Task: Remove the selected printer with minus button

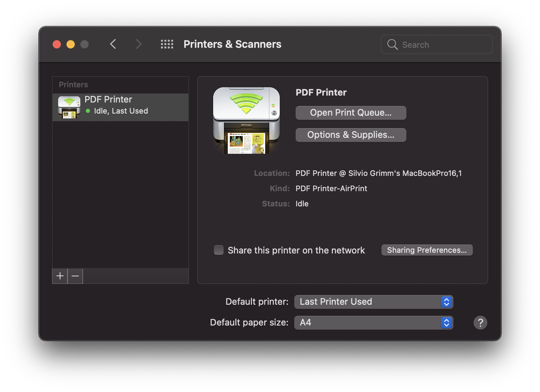Action: pos(75,276)
